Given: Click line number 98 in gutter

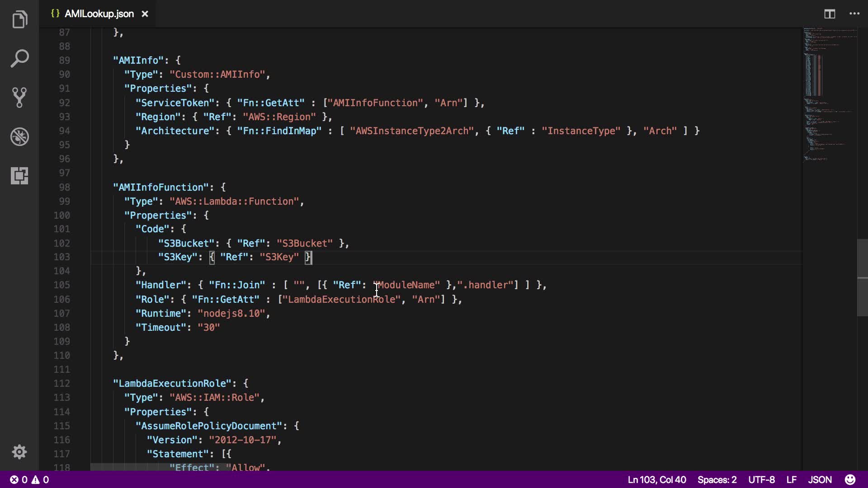Looking at the screenshot, I should [64, 187].
